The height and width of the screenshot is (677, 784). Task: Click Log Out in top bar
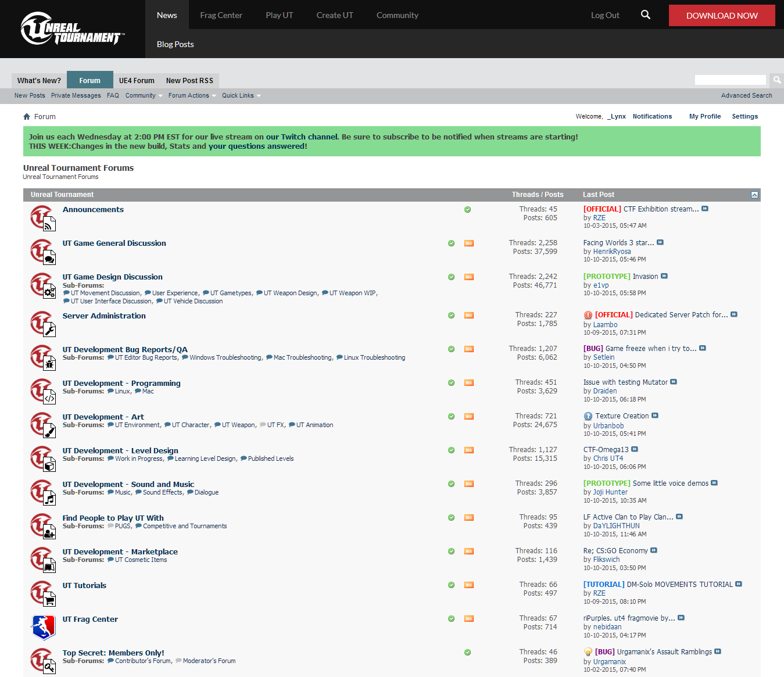pyautogui.click(x=605, y=15)
